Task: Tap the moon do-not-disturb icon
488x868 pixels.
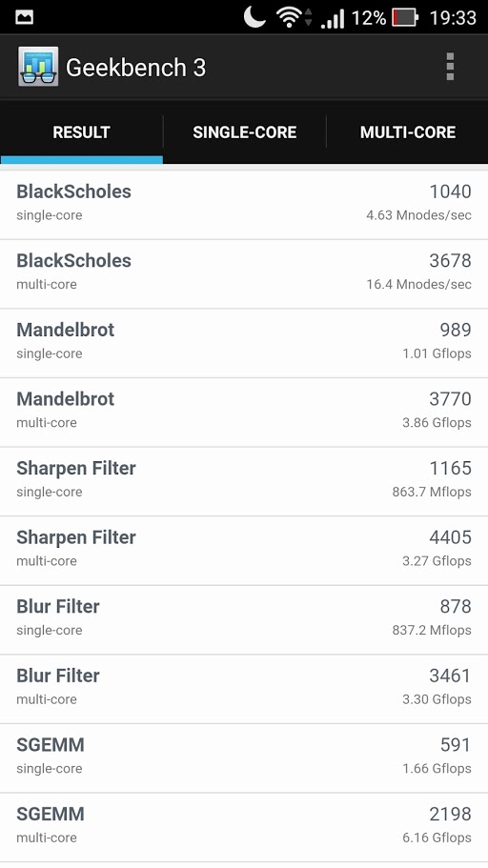Action: point(254,17)
